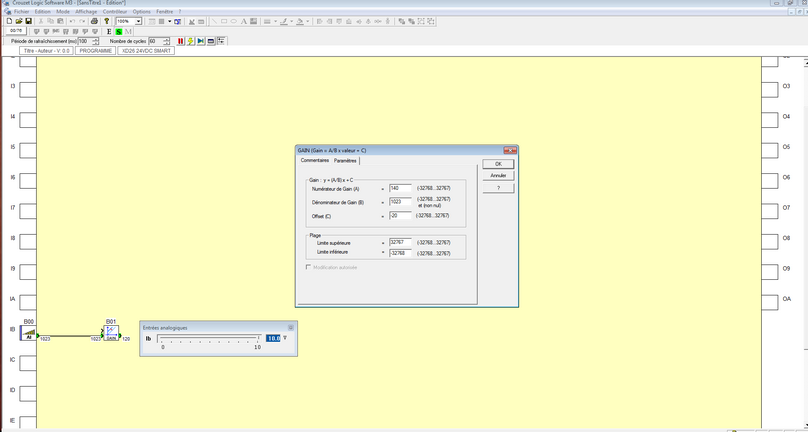This screenshot has width=808, height=432.
Task: Click the Ib analog input slider track
Action: pyautogui.click(x=210, y=339)
